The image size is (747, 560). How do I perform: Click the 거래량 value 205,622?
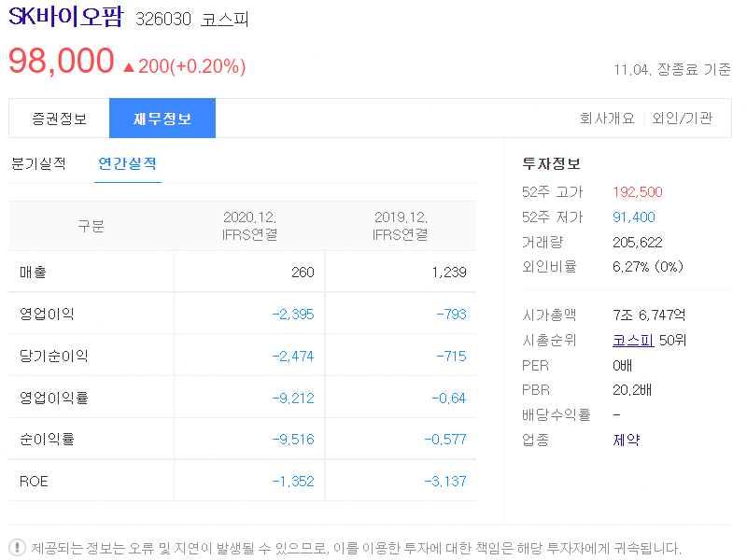tap(638, 243)
